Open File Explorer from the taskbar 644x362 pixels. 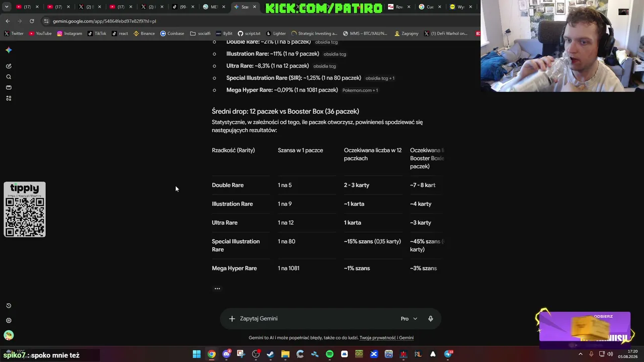click(285, 354)
